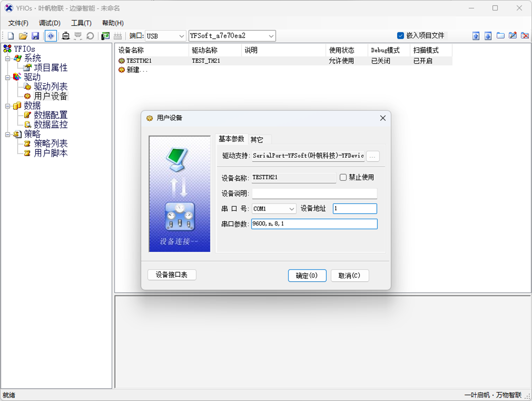
Task: Click the 设备名称 input field
Action: 294,177
